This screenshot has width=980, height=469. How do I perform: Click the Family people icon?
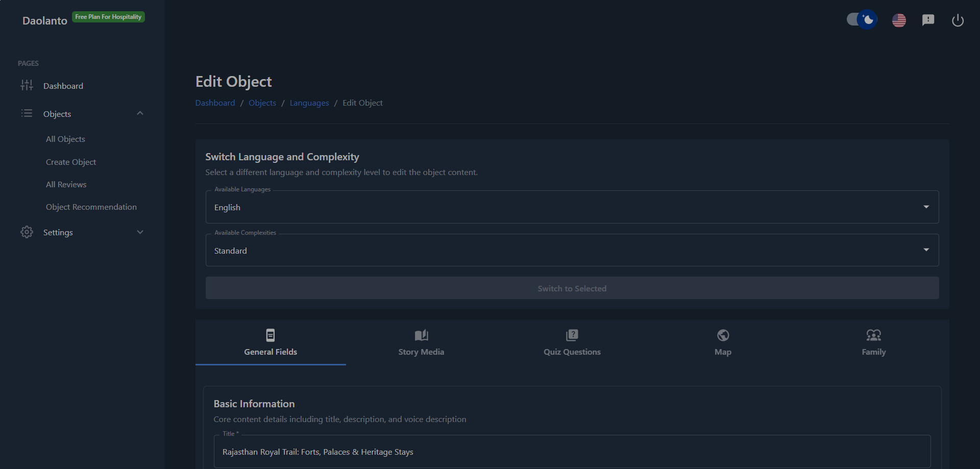click(x=873, y=335)
